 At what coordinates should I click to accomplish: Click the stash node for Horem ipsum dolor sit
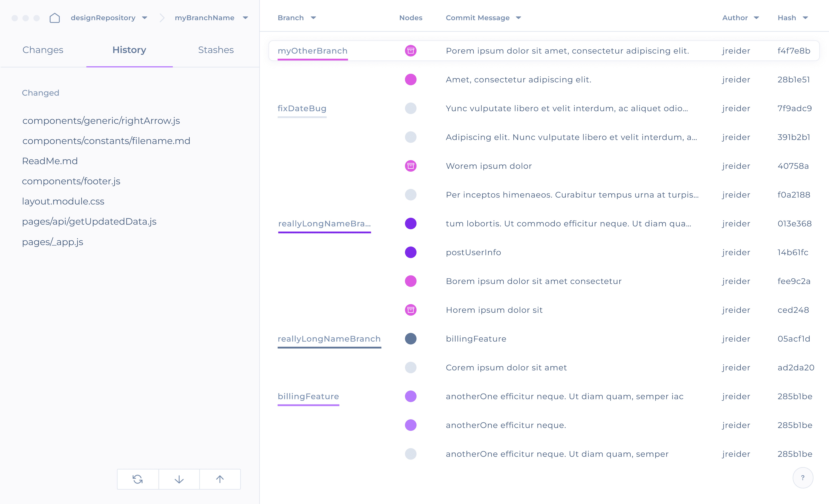[x=410, y=310]
